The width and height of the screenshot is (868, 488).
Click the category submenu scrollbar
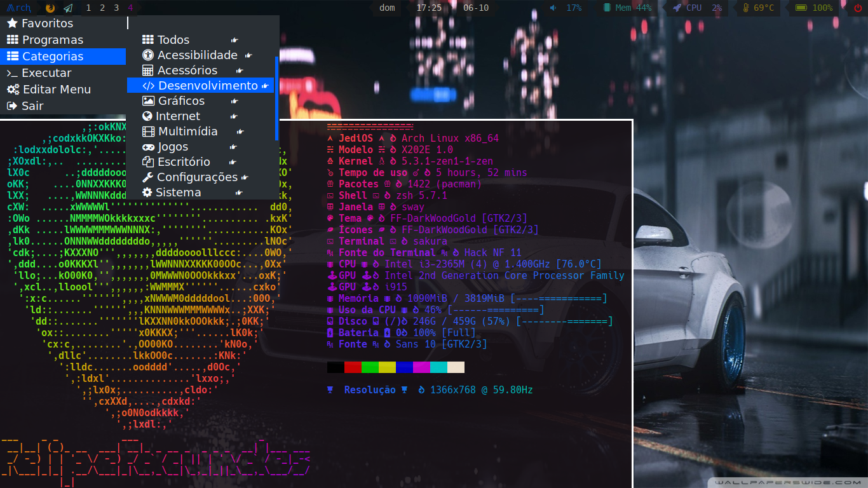[276, 98]
